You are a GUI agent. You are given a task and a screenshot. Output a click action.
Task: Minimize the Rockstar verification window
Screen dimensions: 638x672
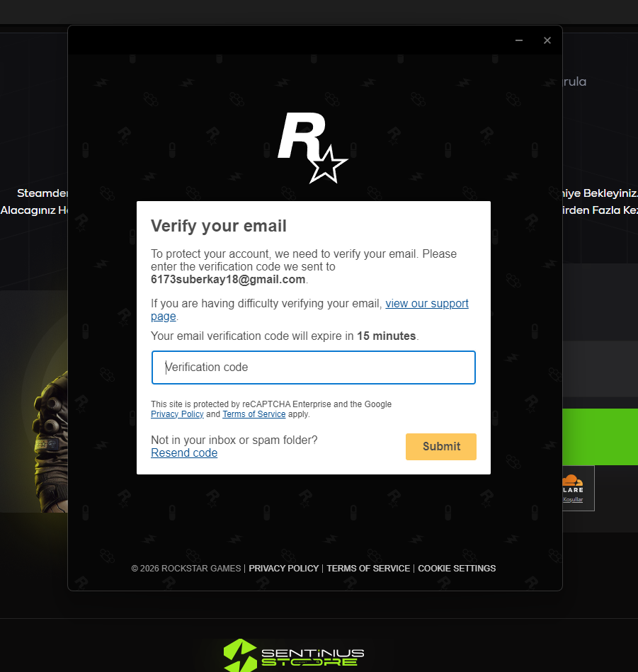click(519, 40)
